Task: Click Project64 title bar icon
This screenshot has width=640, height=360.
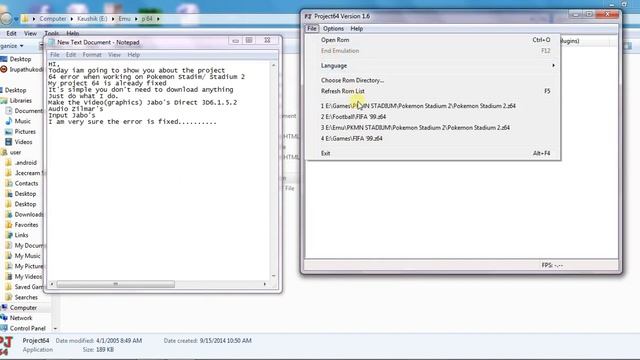Action: point(308,16)
